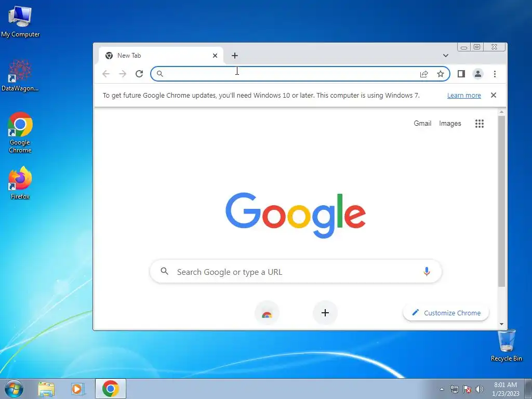The height and width of the screenshot is (399, 532).
Task: Click the Learn more link
Action: (x=464, y=96)
